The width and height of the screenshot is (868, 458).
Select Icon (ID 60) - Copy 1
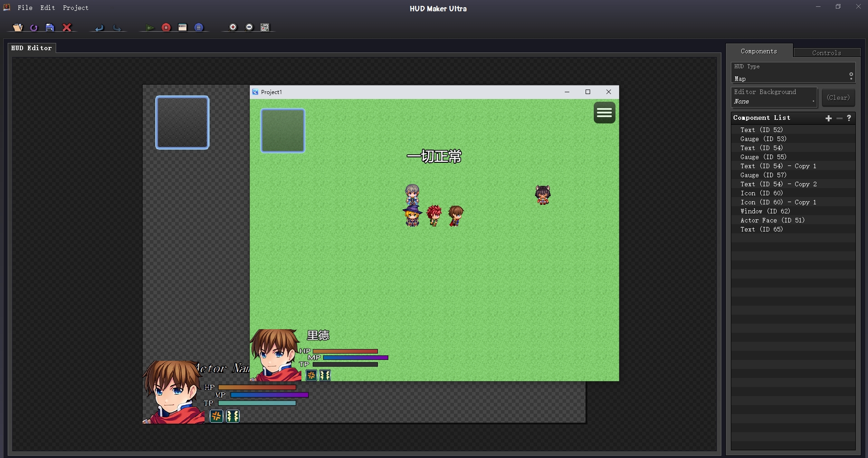pyautogui.click(x=793, y=202)
